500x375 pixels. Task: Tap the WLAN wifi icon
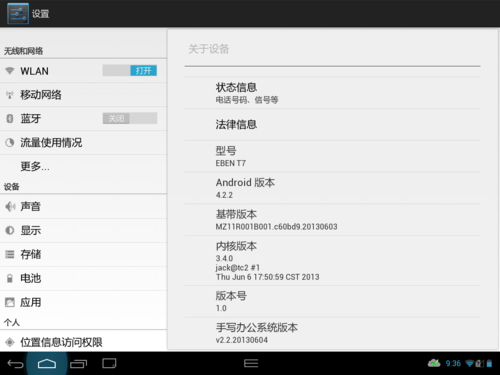coord(10,71)
